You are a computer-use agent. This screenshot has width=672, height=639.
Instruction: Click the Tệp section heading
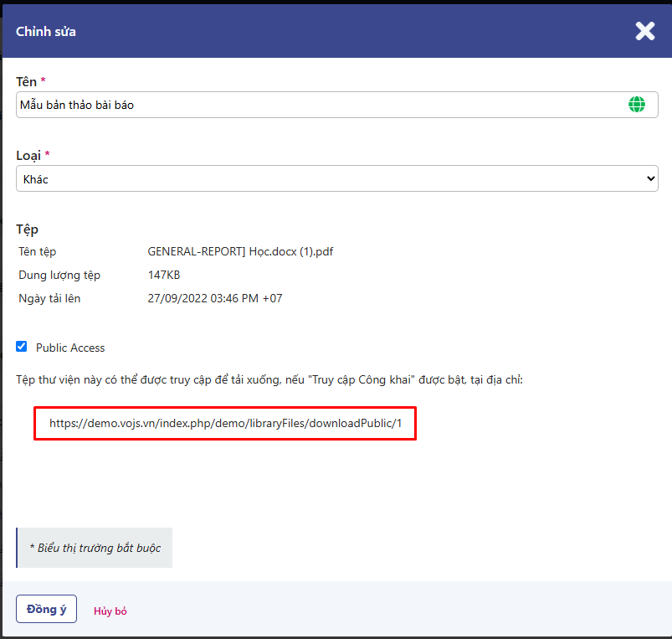click(x=28, y=229)
